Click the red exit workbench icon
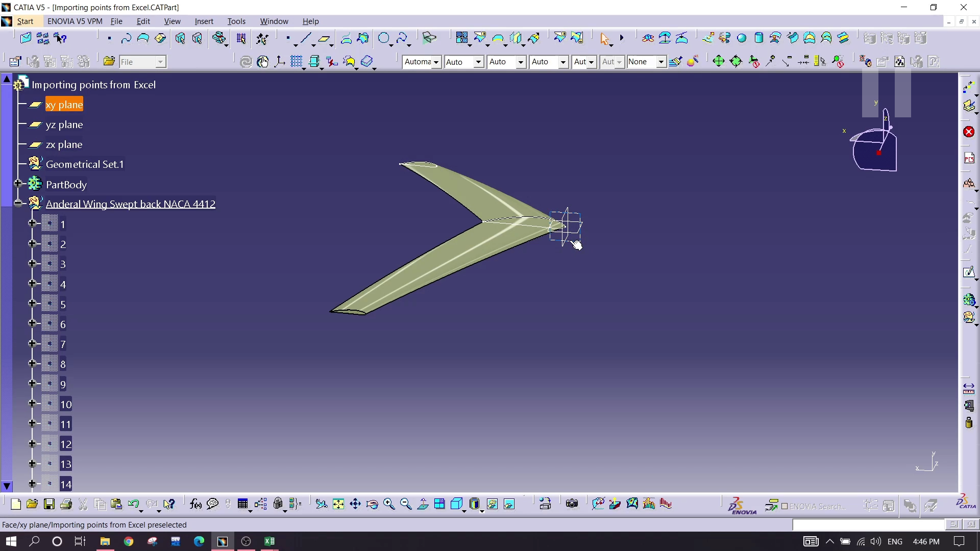This screenshot has width=980, height=551. click(969, 132)
